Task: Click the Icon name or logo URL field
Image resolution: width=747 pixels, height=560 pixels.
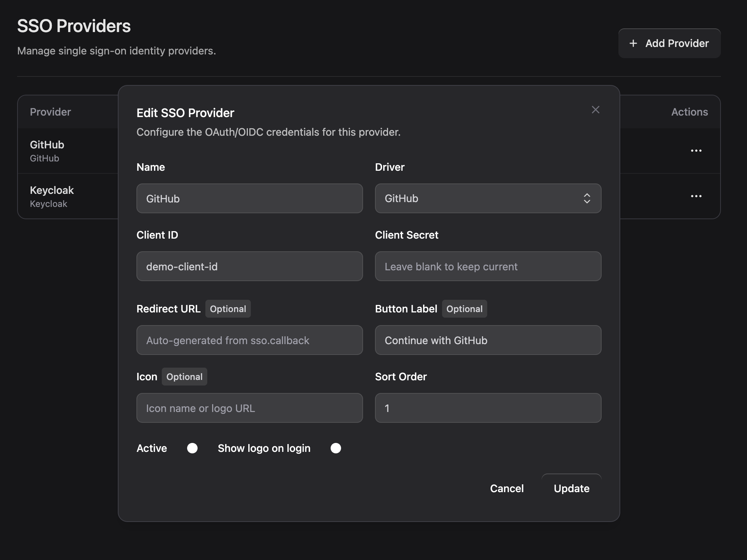Action: click(249, 408)
